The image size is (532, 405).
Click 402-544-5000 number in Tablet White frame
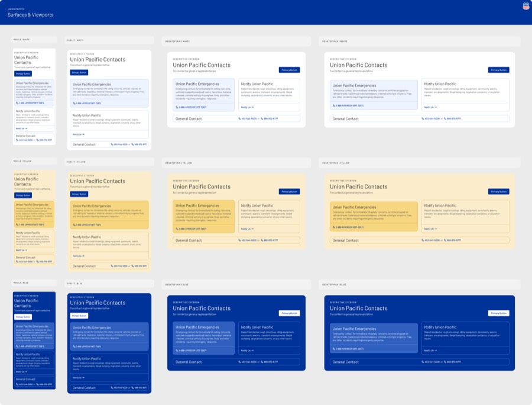click(x=121, y=144)
